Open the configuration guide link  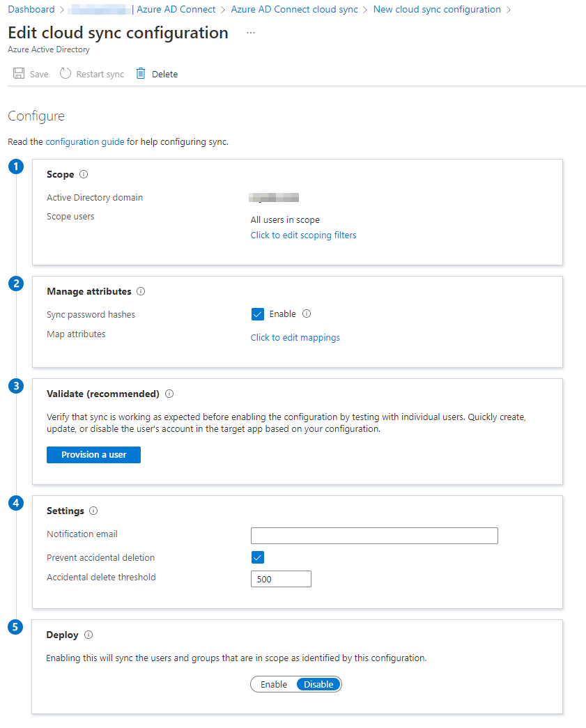[85, 141]
